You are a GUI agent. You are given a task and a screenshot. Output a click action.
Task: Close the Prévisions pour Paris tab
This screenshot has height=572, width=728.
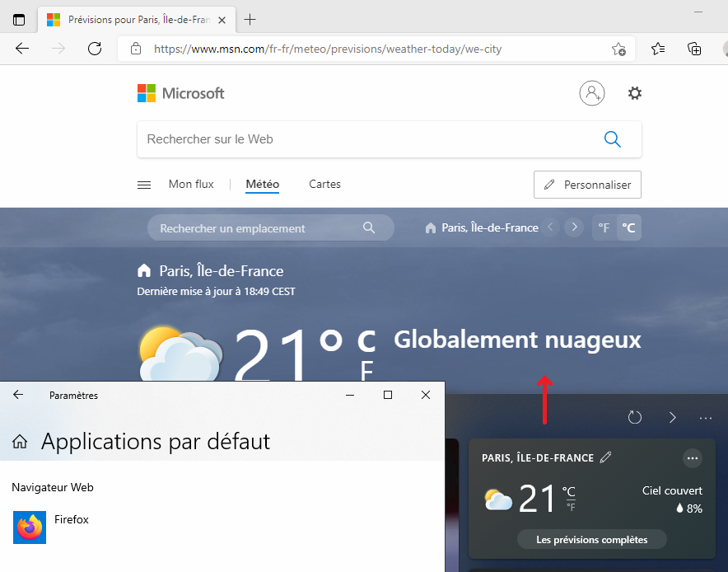222,20
